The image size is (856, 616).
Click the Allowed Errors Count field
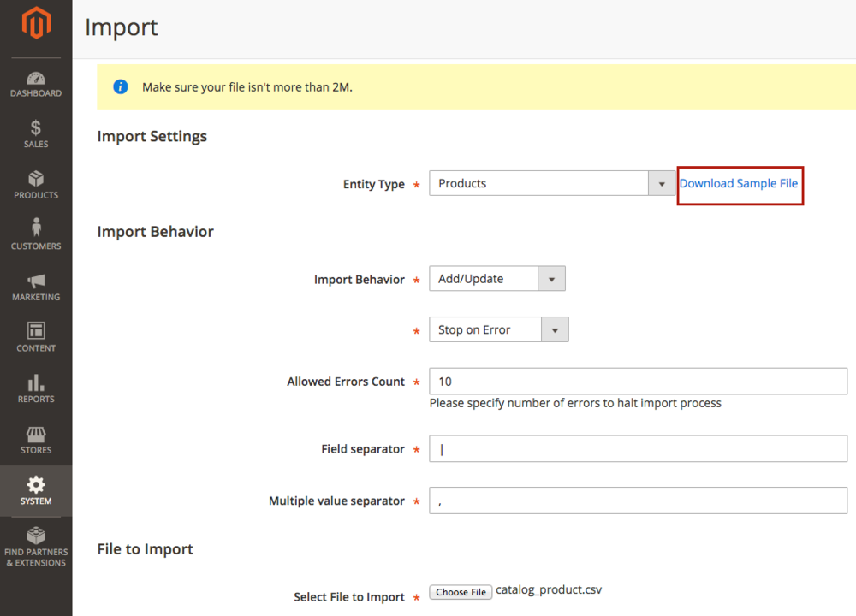638,381
